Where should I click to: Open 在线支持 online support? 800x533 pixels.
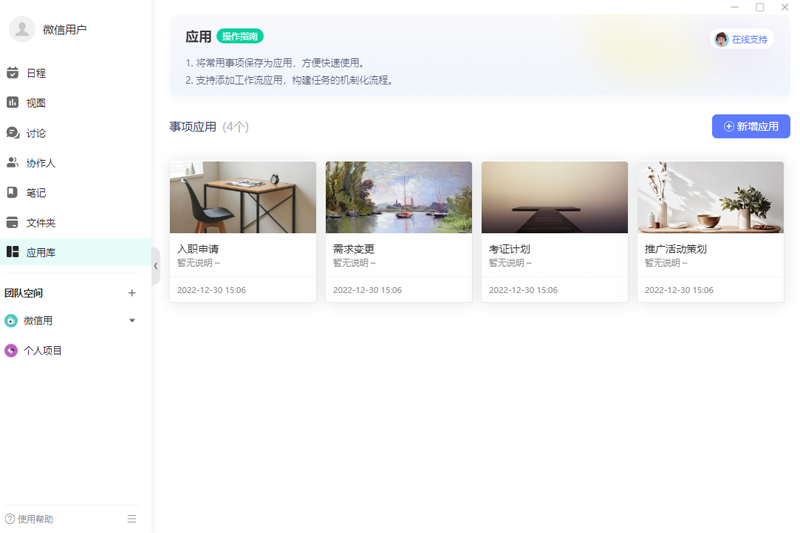pos(741,39)
